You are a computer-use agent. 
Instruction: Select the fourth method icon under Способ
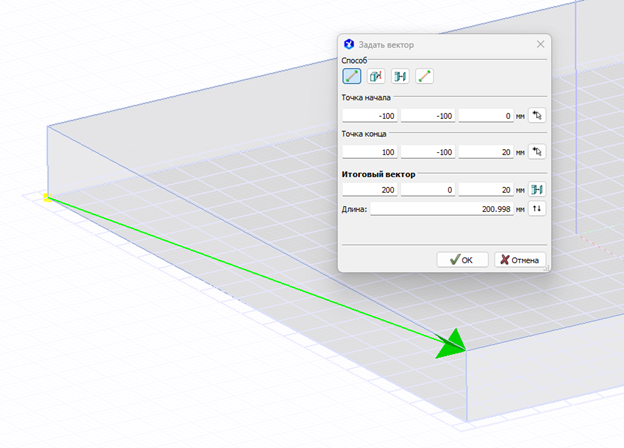425,76
